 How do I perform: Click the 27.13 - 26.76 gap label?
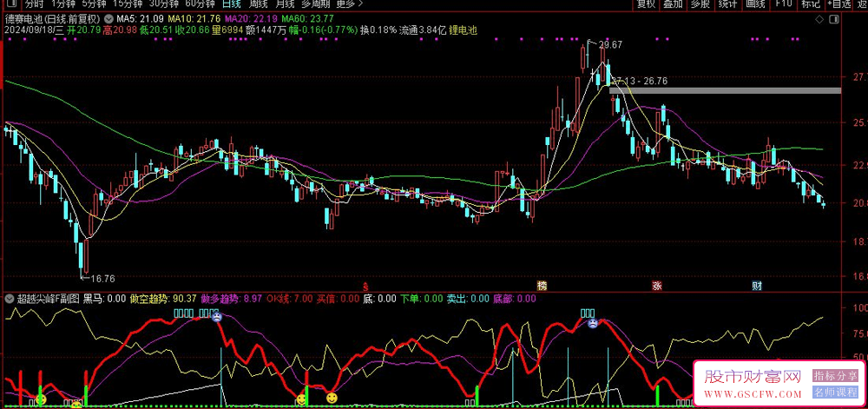pos(641,81)
